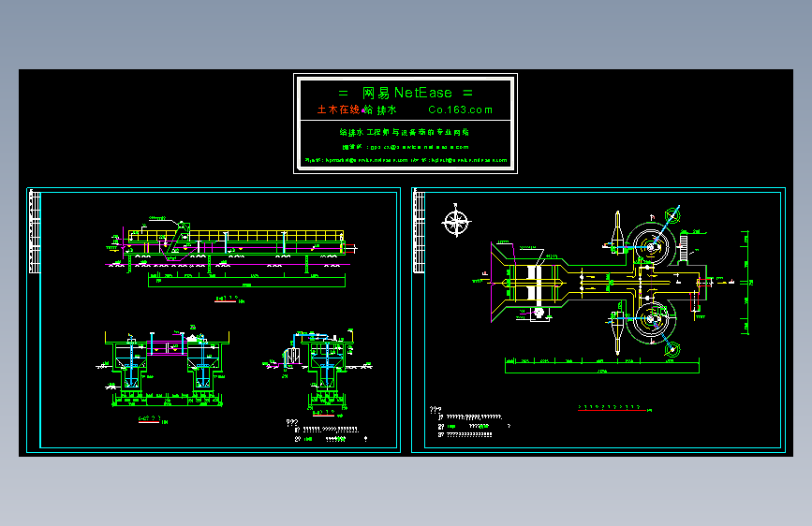Click the red-underlined plan view title label
Screen dimensions: 812x526
pyautogui.click(x=614, y=408)
